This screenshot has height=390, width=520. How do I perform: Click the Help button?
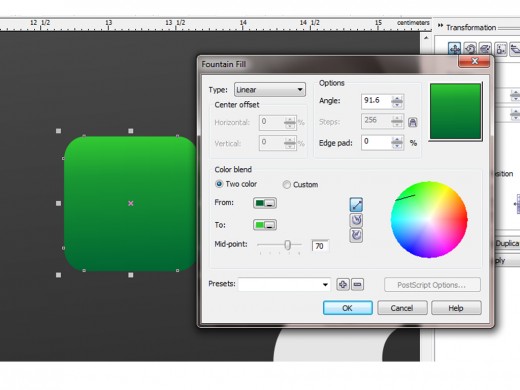pos(456,308)
